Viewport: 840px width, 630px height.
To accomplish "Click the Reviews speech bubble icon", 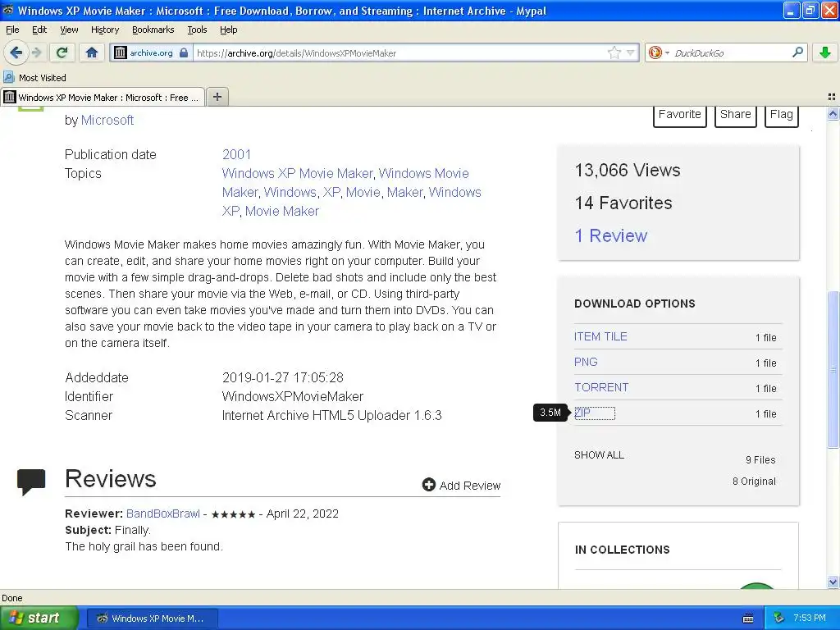I will (x=31, y=482).
